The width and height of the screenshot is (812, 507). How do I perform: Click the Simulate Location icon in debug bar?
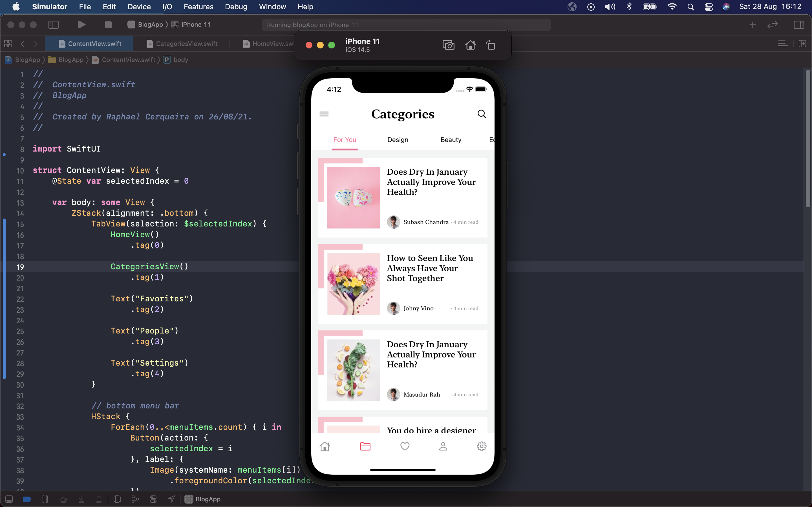(x=171, y=499)
